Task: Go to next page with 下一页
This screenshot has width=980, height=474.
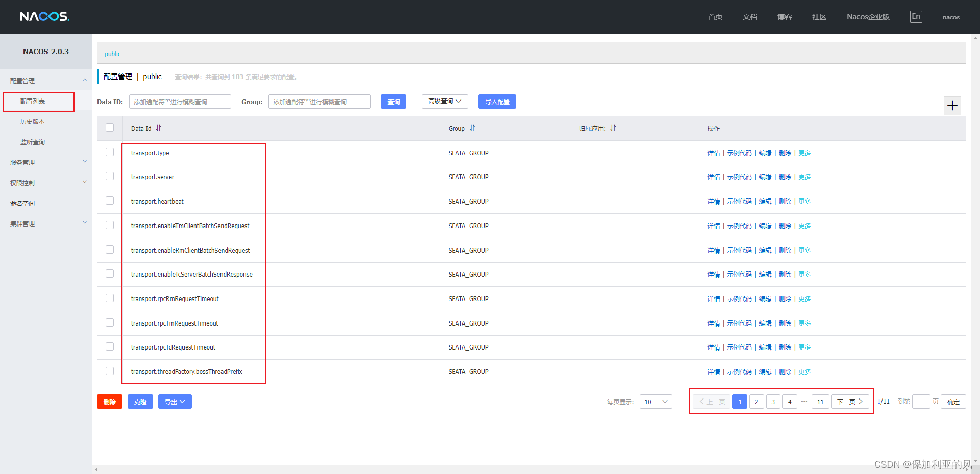Action: click(850, 402)
